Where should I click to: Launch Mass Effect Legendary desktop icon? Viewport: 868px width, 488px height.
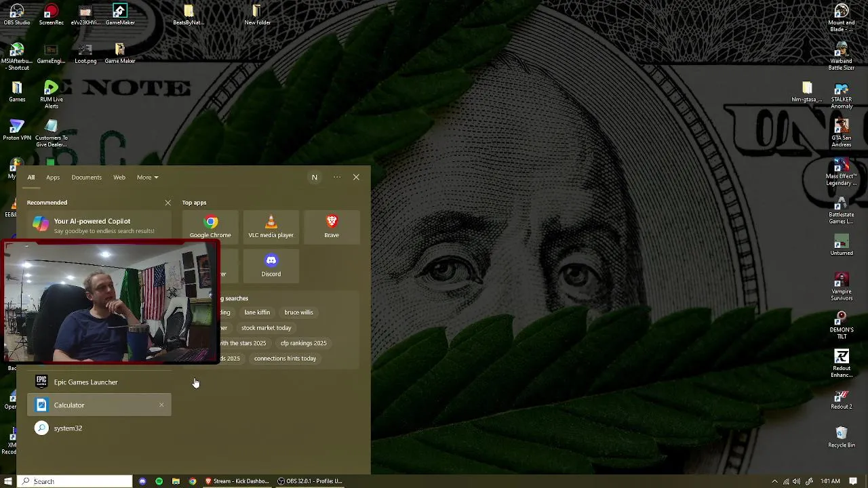tap(842, 172)
